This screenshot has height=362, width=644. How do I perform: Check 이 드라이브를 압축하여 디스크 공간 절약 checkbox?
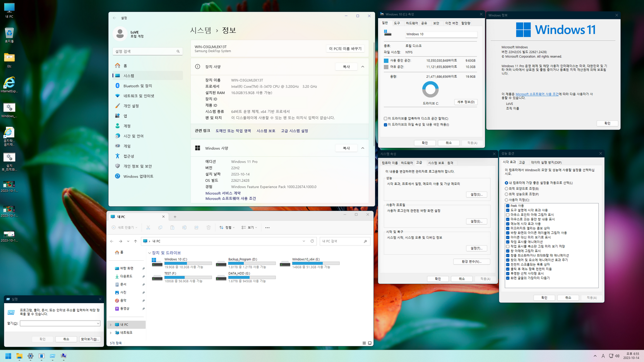point(385,118)
